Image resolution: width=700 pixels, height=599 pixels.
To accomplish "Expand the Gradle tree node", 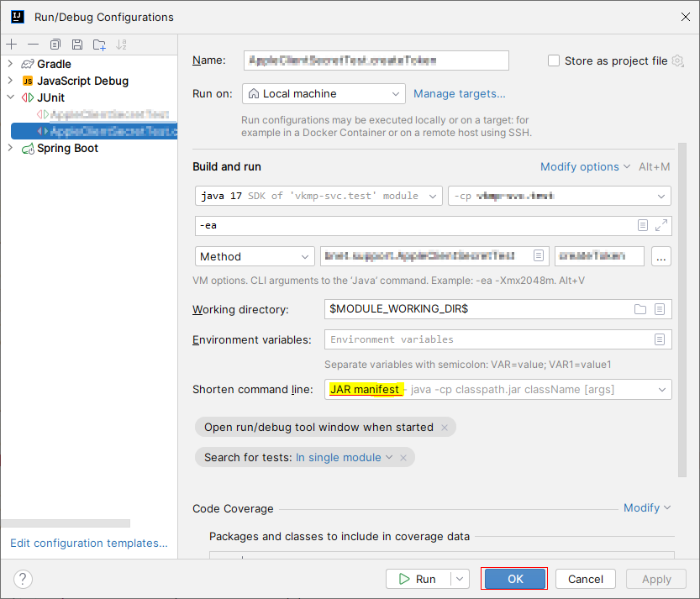I will point(10,64).
